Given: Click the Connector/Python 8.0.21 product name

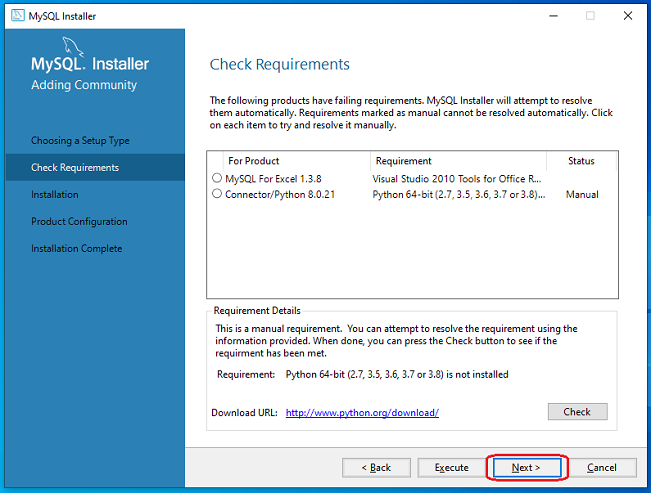Looking at the screenshot, I should [x=280, y=195].
